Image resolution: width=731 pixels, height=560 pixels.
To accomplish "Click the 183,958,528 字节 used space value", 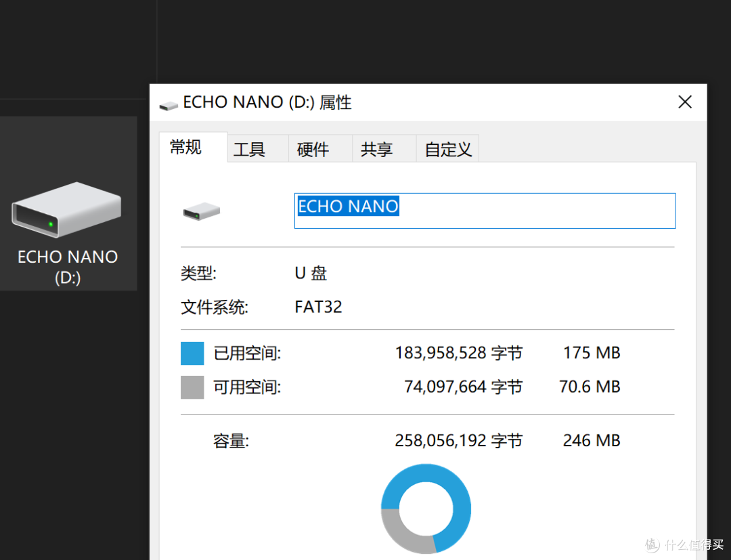I will pyautogui.click(x=459, y=353).
